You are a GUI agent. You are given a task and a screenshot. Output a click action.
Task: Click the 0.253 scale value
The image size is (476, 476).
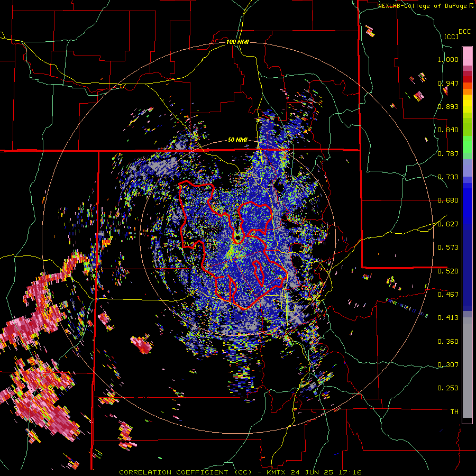(448, 388)
